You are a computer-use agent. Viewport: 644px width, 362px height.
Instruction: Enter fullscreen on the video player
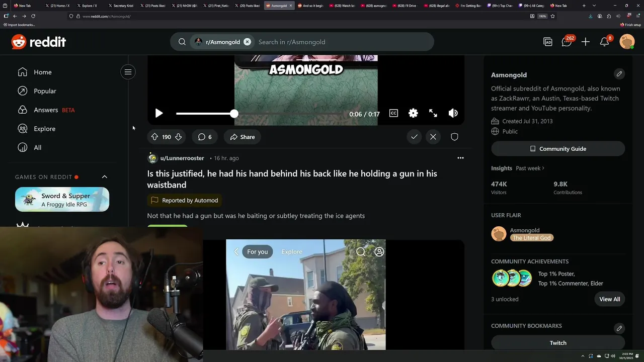(433, 114)
